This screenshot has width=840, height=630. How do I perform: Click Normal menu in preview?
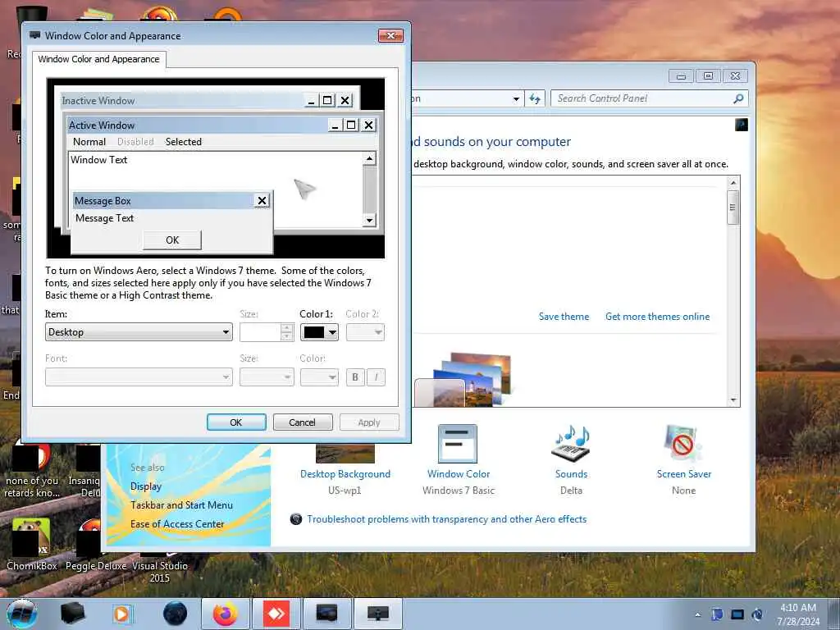[x=89, y=141]
